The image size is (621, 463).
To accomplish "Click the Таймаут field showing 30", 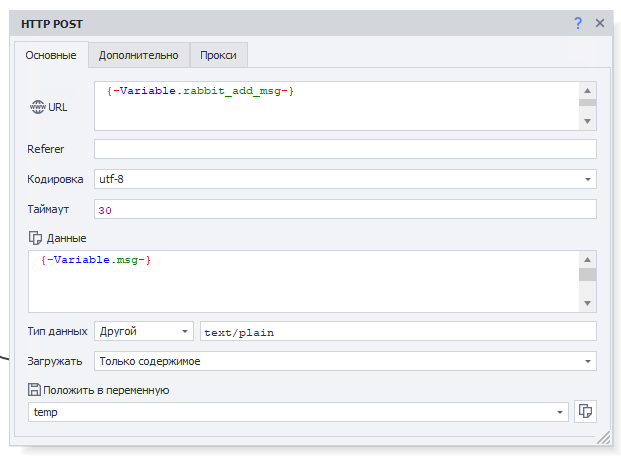I will (x=345, y=209).
